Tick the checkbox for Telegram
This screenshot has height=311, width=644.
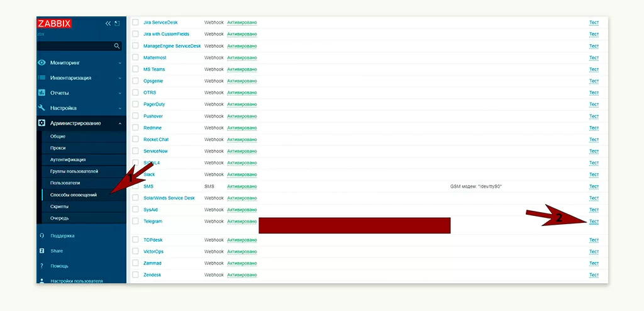coord(135,222)
